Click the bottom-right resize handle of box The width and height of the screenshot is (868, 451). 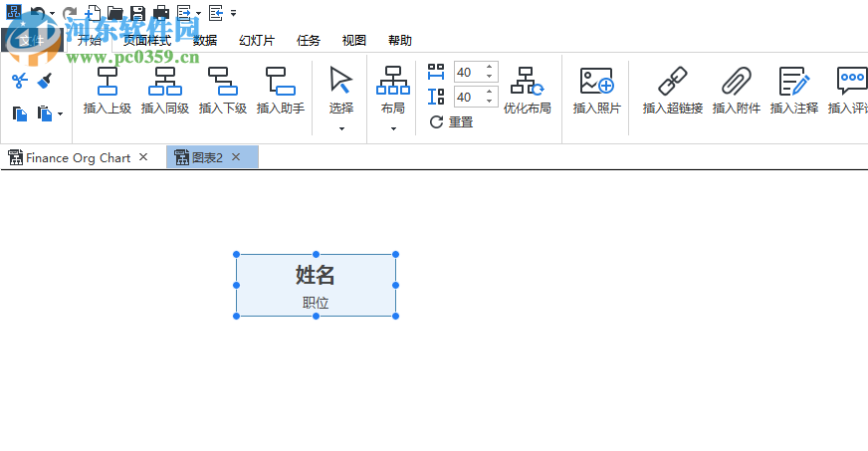pos(395,316)
